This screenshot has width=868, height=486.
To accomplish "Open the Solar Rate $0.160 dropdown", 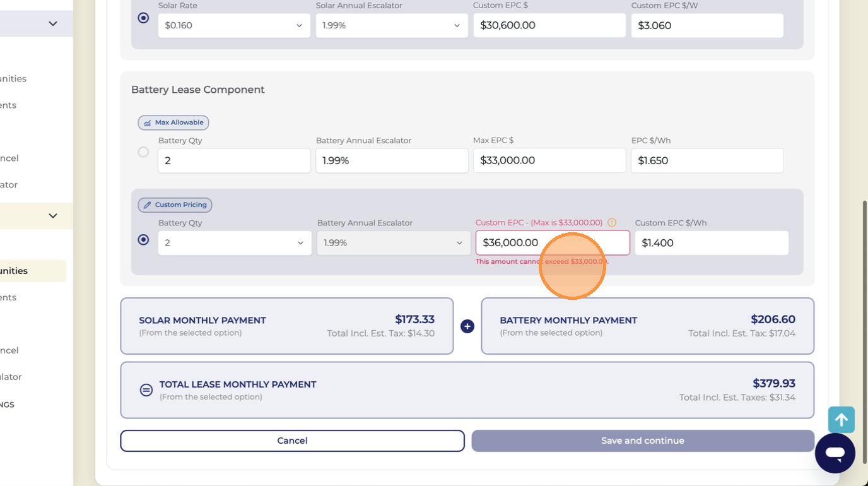I will click(234, 26).
